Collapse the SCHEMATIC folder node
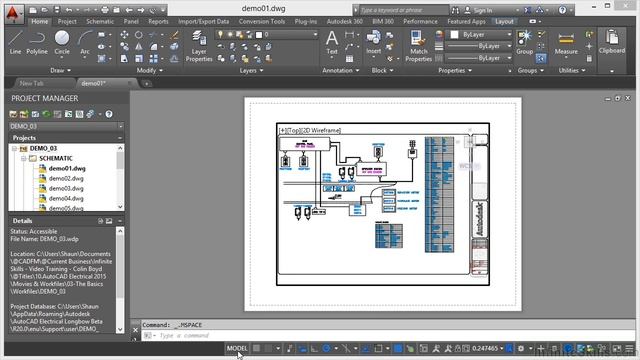 tap(24, 158)
